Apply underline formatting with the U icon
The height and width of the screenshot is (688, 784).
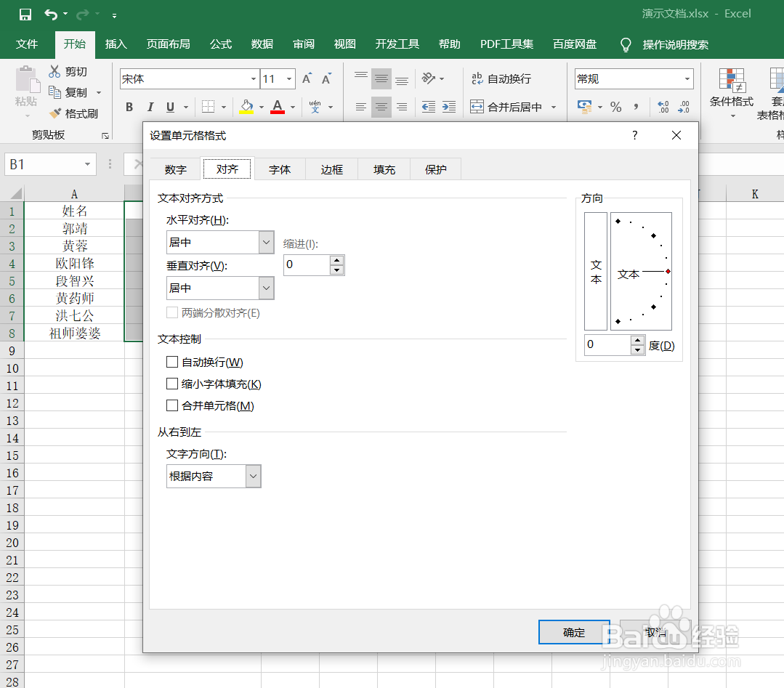click(169, 107)
